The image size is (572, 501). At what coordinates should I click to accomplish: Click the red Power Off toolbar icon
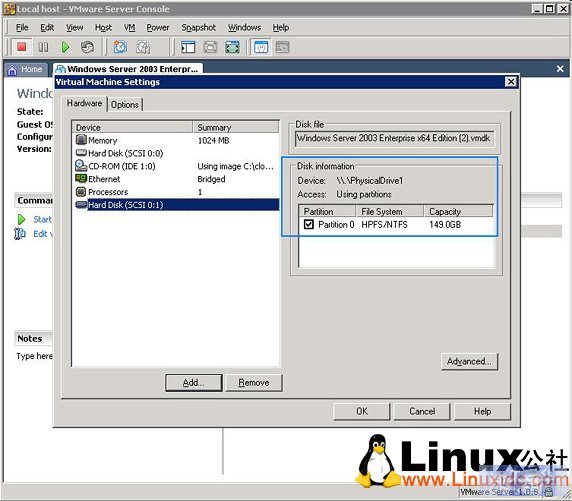[22, 47]
